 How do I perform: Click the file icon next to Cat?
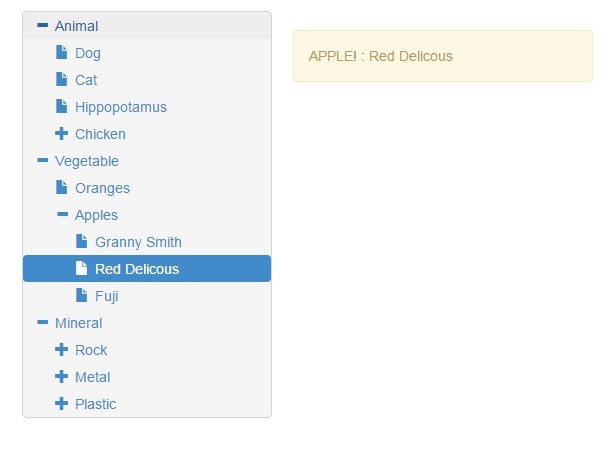coord(62,80)
